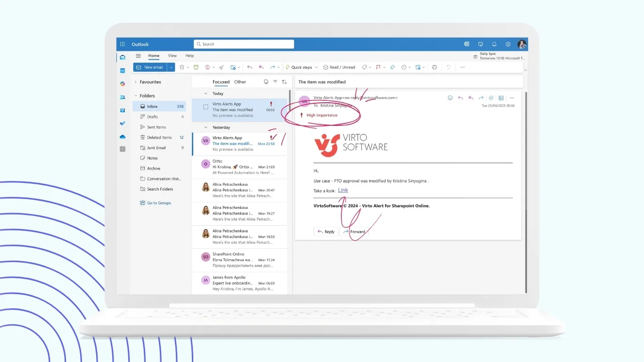The image size is (644, 362).
Task: Select the Delete icon in the ribbon
Action: click(x=182, y=67)
